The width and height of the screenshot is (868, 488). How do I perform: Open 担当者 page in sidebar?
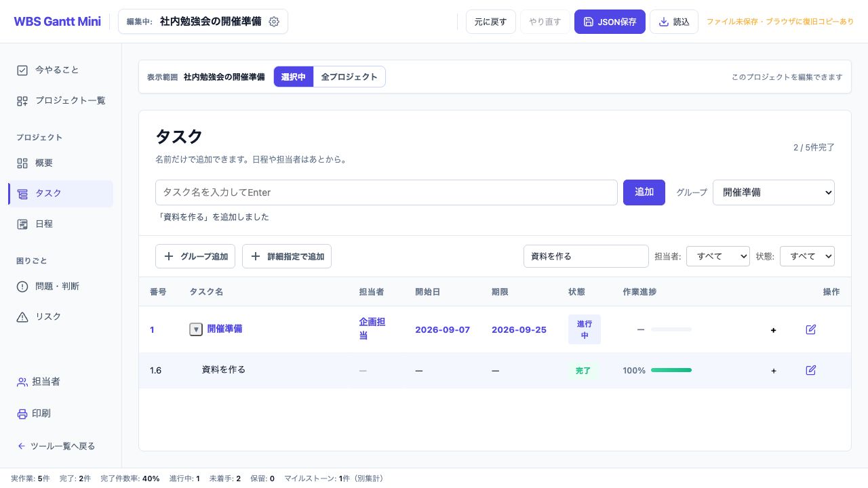tap(60, 382)
